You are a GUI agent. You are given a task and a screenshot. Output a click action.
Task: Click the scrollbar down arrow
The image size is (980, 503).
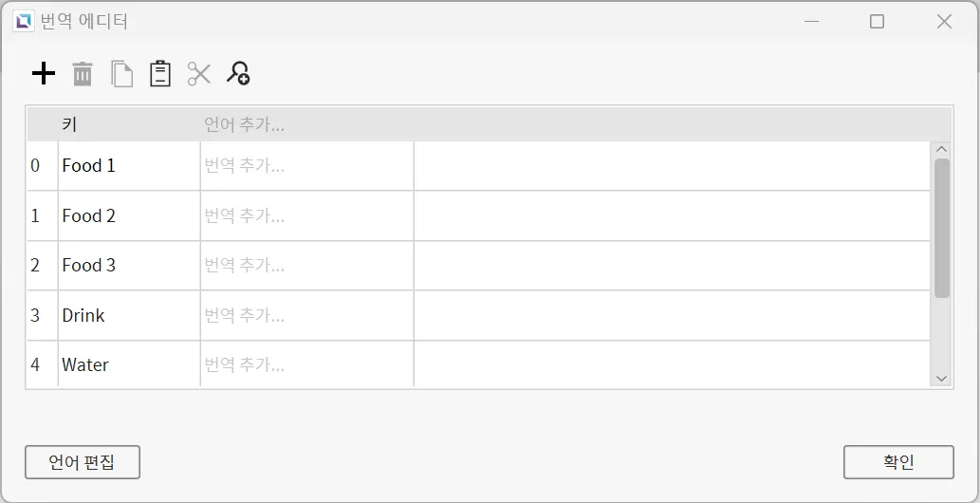[941, 378]
